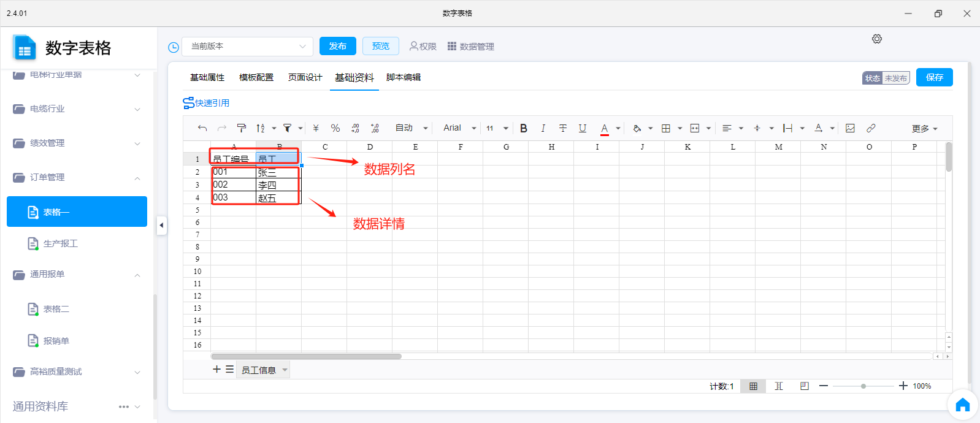Click the 保存 save button
980x423 pixels.
click(934, 77)
